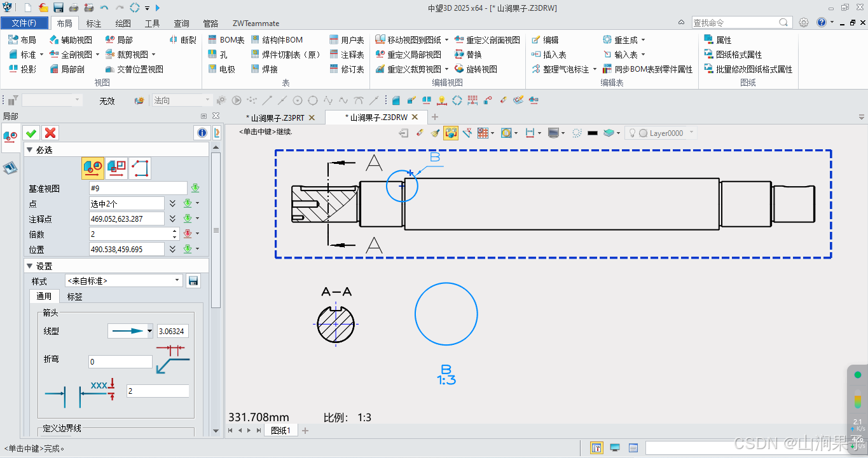868x458 pixels.
Task: Toggle the light bulb beside Layer0000
Action: [x=633, y=133]
